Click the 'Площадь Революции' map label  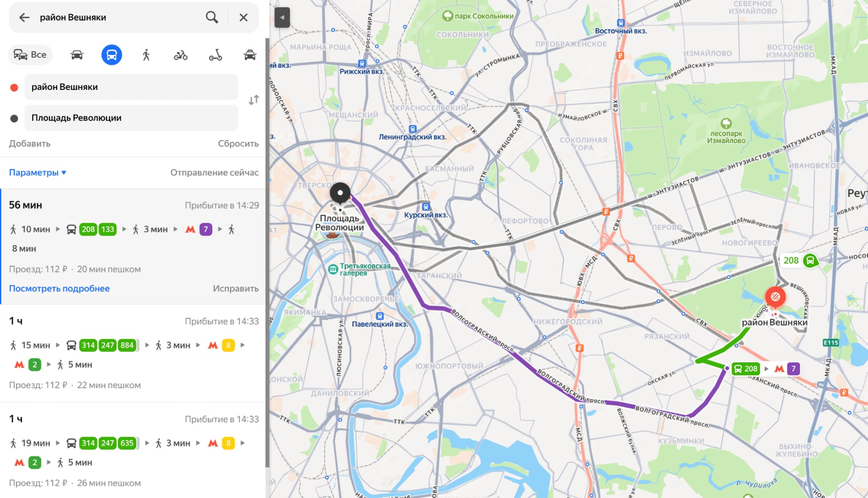click(x=340, y=223)
